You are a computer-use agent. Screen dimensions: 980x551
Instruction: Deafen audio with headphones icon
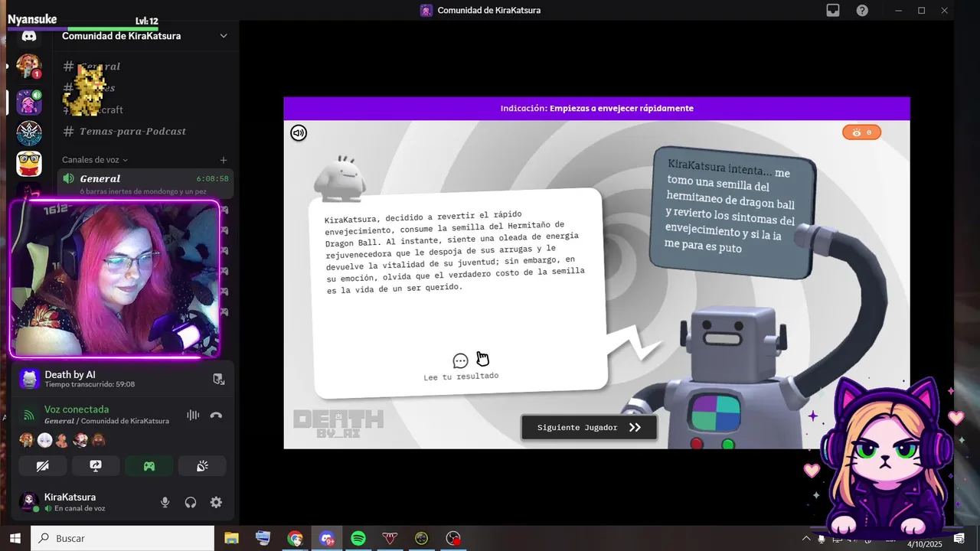click(x=191, y=502)
